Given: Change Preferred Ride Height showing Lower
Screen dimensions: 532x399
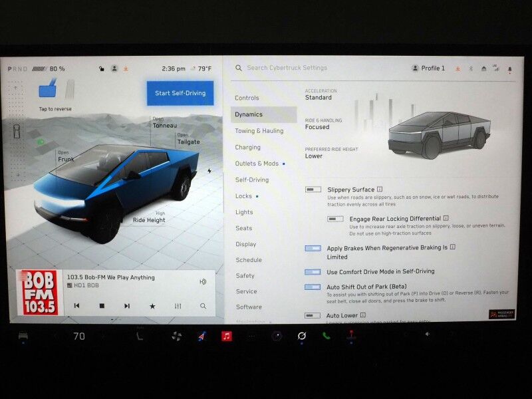Looking at the screenshot, I should pyautogui.click(x=331, y=153).
